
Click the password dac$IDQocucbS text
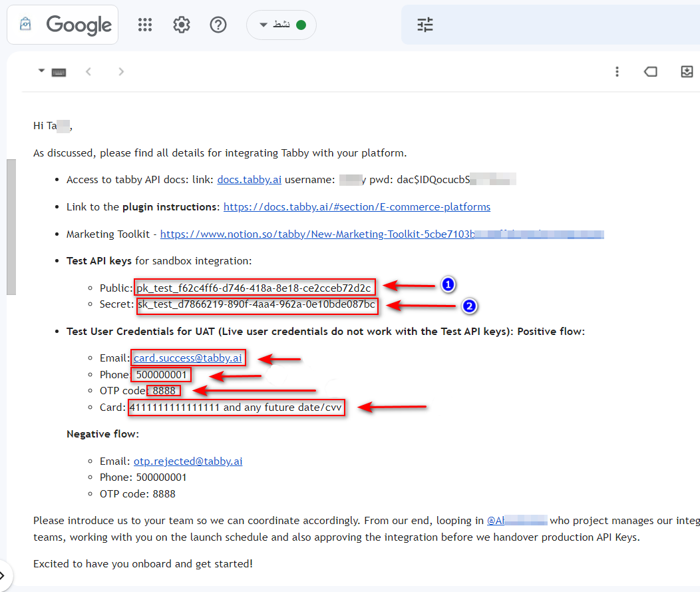[x=433, y=180]
